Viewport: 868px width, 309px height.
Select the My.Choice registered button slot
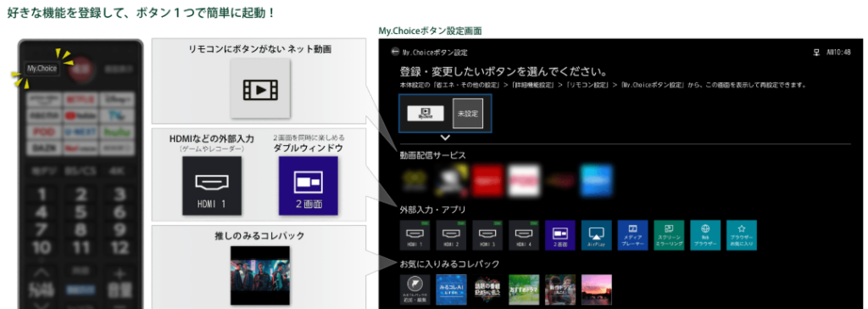click(x=426, y=113)
